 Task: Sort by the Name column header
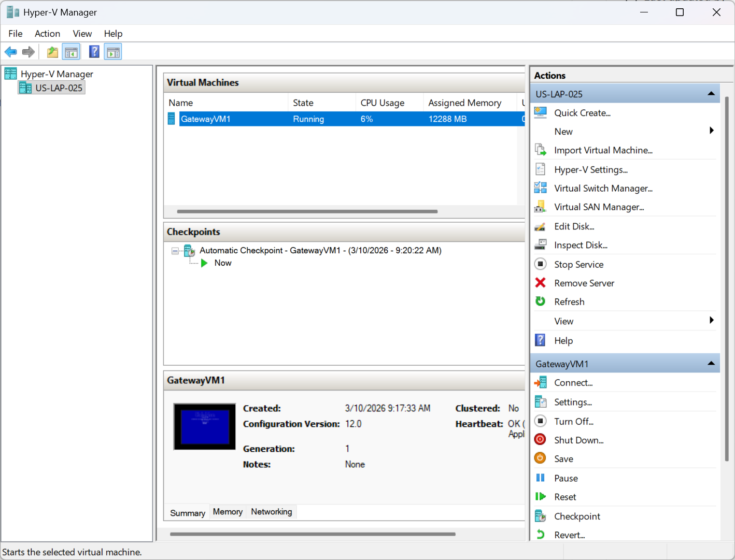[226, 103]
